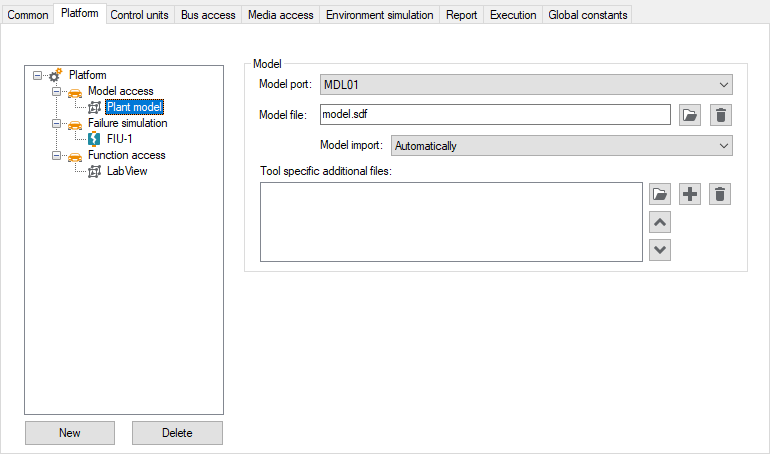Open the Report tab
Viewport: 770px width, 454px height.
click(461, 15)
